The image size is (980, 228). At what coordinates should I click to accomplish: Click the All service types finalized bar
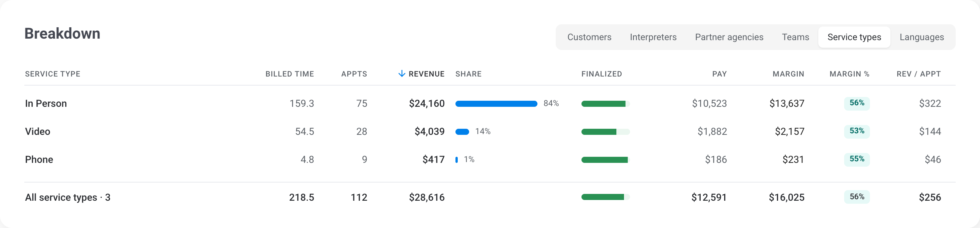click(x=605, y=197)
